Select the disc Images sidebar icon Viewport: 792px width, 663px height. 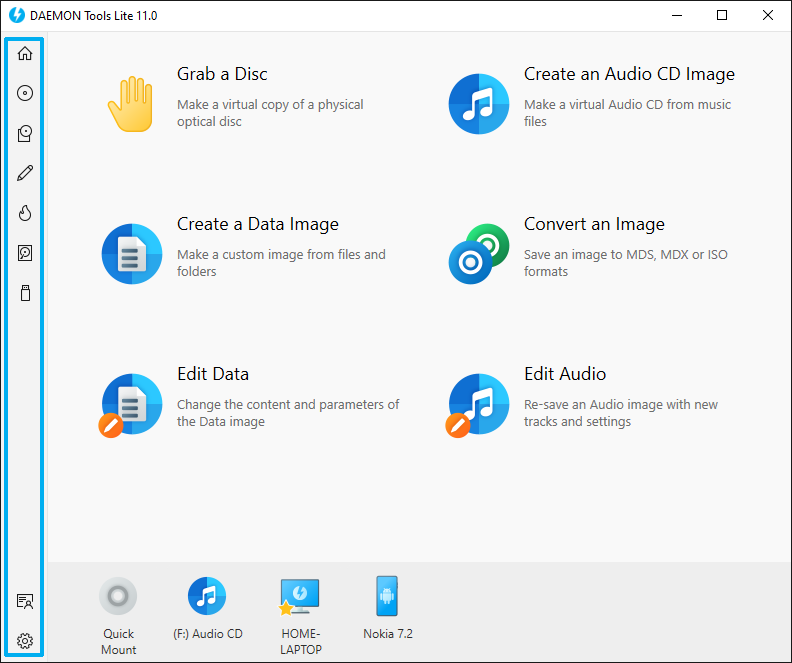click(x=25, y=93)
